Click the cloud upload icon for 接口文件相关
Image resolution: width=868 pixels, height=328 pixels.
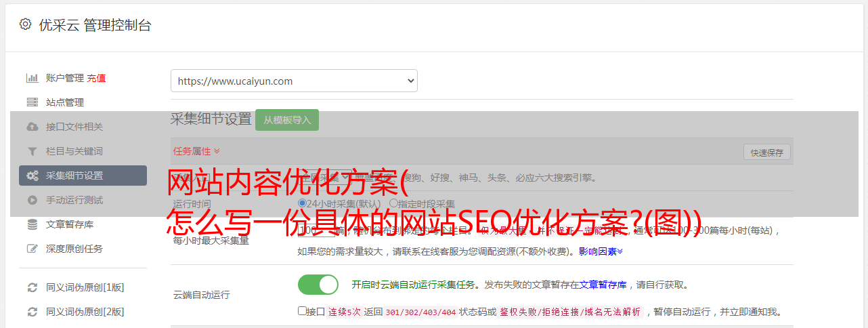click(32, 127)
